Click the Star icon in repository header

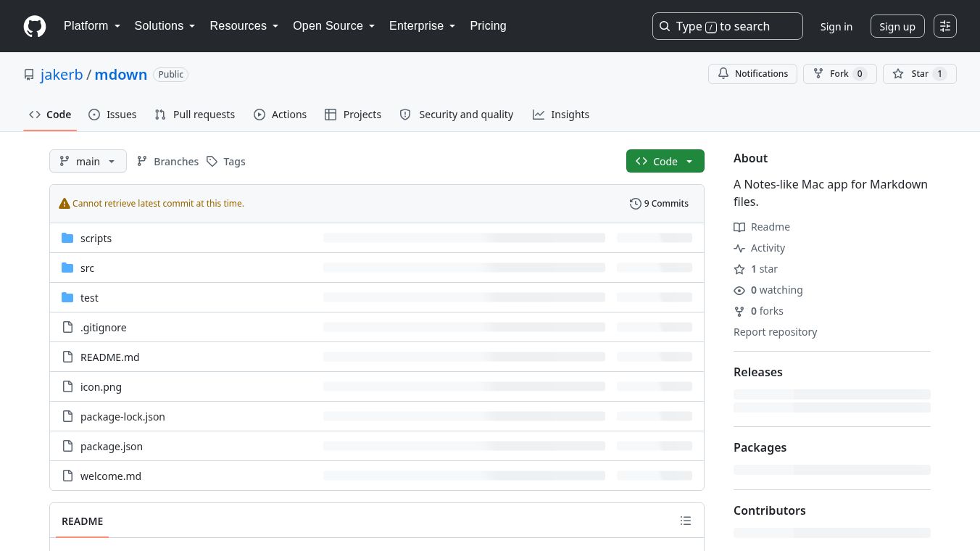tap(898, 74)
